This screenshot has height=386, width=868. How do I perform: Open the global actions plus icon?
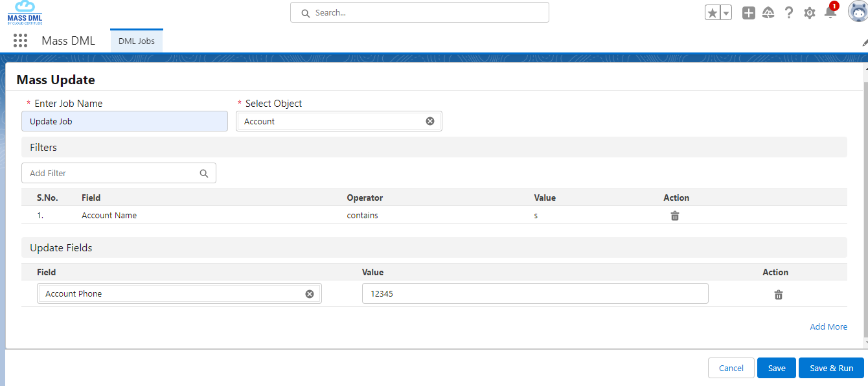click(x=748, y=13)
